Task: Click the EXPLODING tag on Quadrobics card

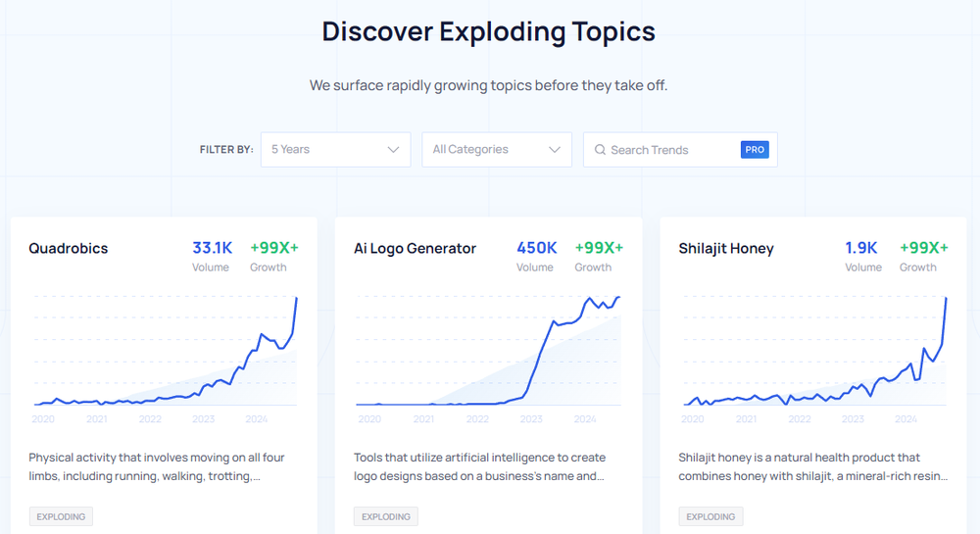Action: (x=61, y=516)
